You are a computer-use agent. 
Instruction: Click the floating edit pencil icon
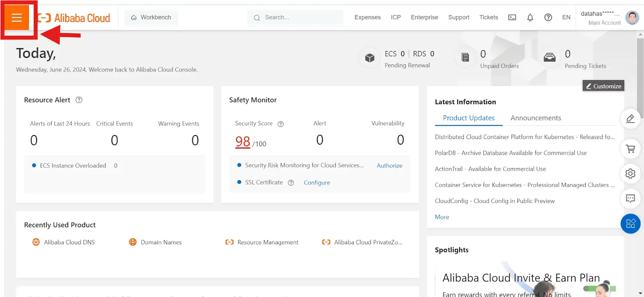tap(630, 119)
